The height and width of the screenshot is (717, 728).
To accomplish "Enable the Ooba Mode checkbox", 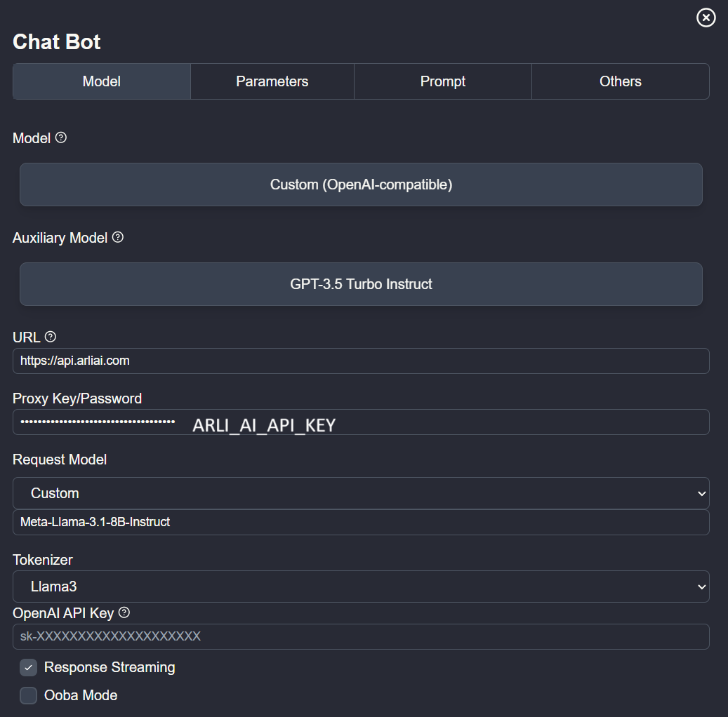I will click(28, 696).
